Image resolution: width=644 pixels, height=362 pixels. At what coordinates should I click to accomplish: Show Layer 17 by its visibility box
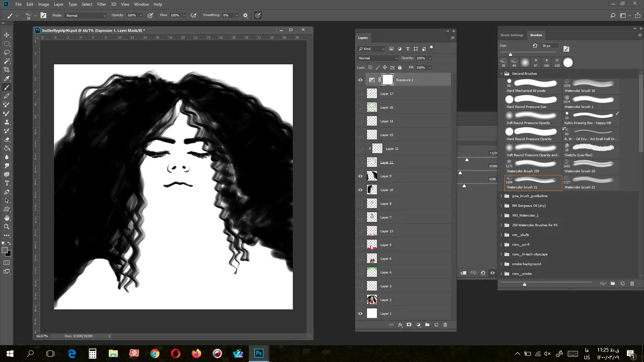[360, 94]
